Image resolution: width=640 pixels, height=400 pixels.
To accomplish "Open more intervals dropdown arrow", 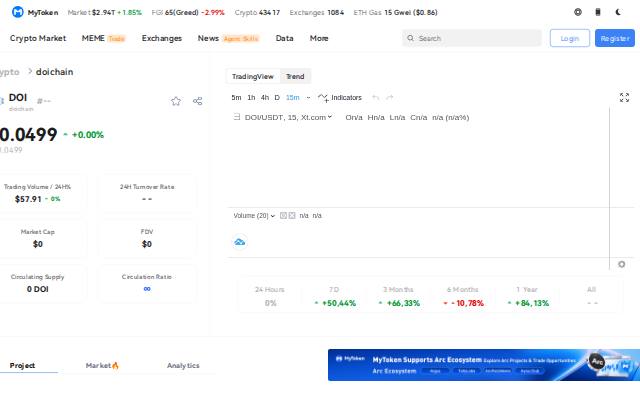I will point(308,98).
